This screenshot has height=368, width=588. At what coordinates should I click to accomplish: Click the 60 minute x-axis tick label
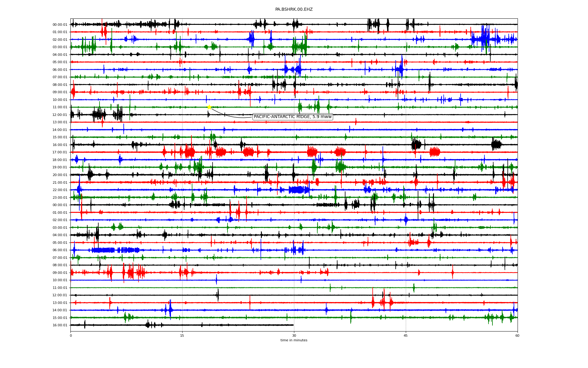pos(517,335)
